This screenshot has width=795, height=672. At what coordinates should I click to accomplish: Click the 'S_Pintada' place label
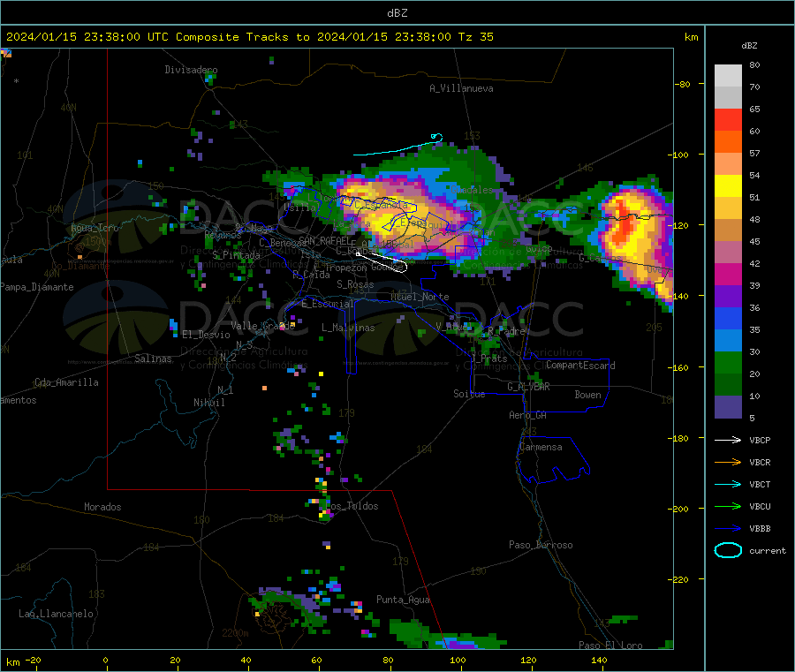click(x=236, y=254)
